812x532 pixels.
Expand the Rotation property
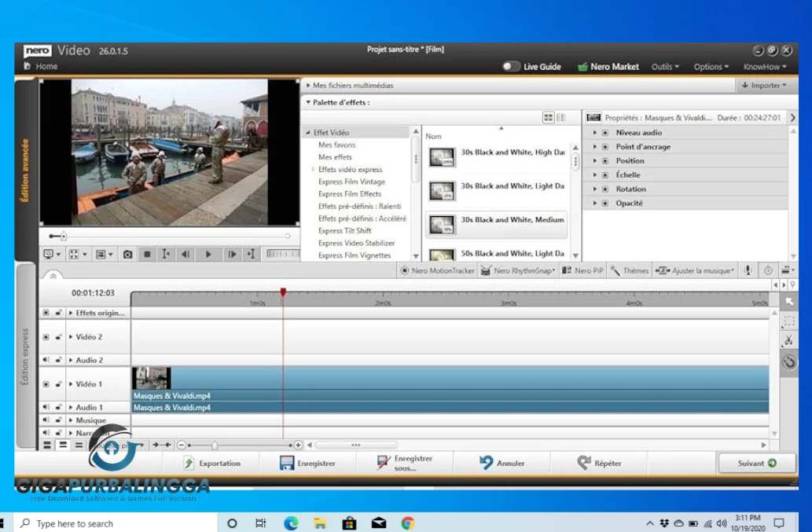coord(594,189)
